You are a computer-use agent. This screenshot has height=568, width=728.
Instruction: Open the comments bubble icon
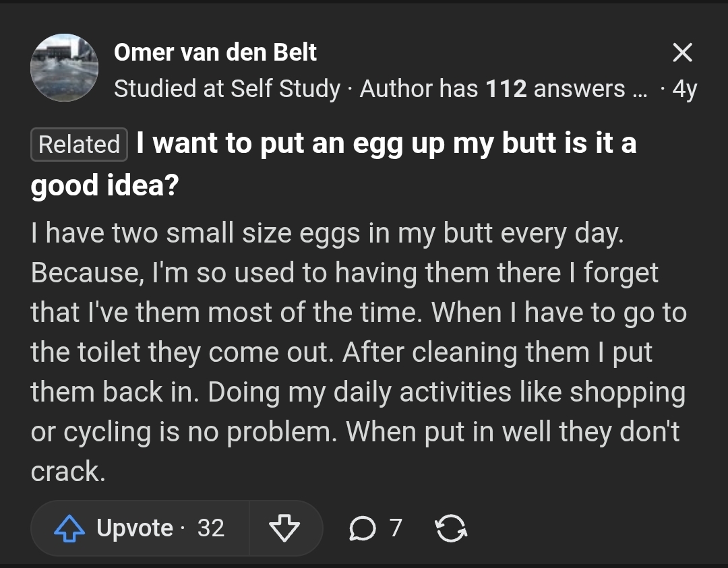(x=361, y=528)
